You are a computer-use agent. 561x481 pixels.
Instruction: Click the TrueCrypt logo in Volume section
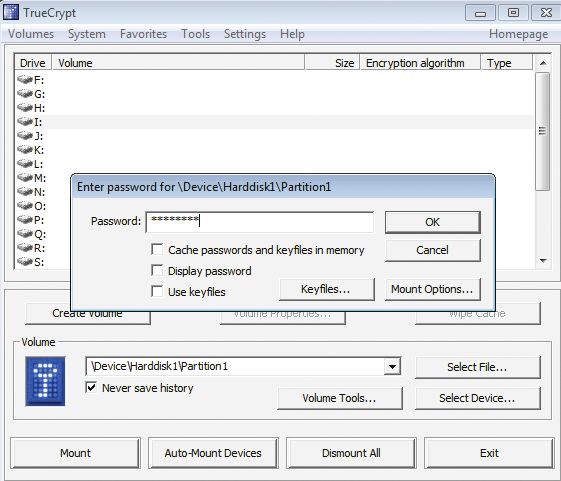[x=45, y=381]
